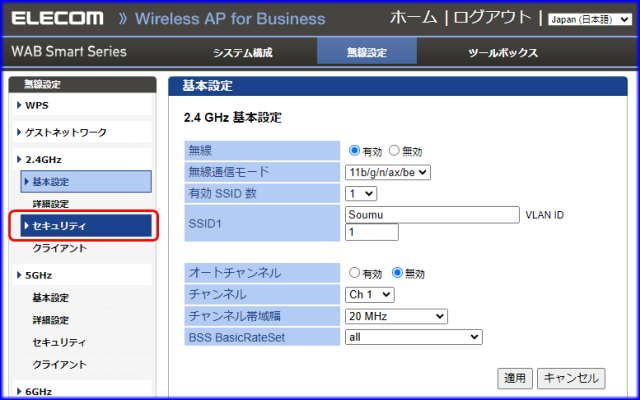Click the 適用 button
The width and height of the screenshot is (640, 400).
[x=515, y=378]
